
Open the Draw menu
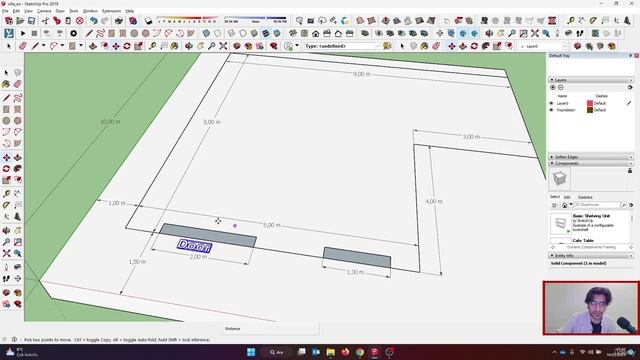click(60, 11)
